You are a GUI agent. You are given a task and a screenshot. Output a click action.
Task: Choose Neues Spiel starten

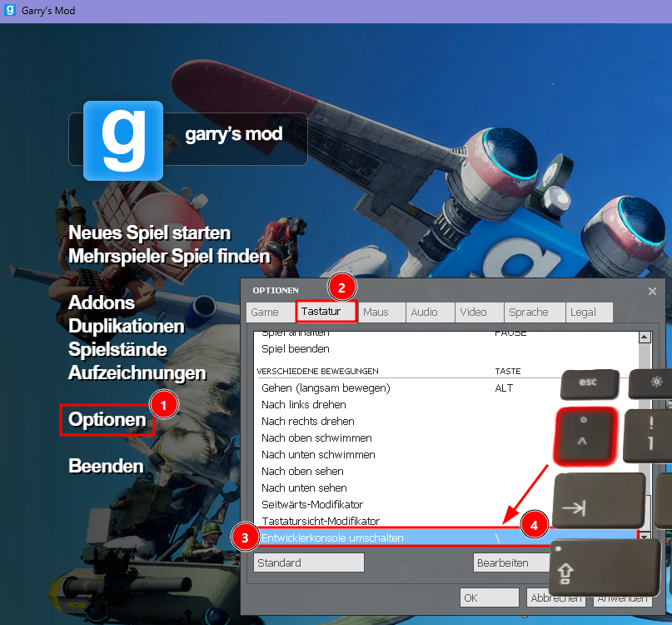(149, 232)
